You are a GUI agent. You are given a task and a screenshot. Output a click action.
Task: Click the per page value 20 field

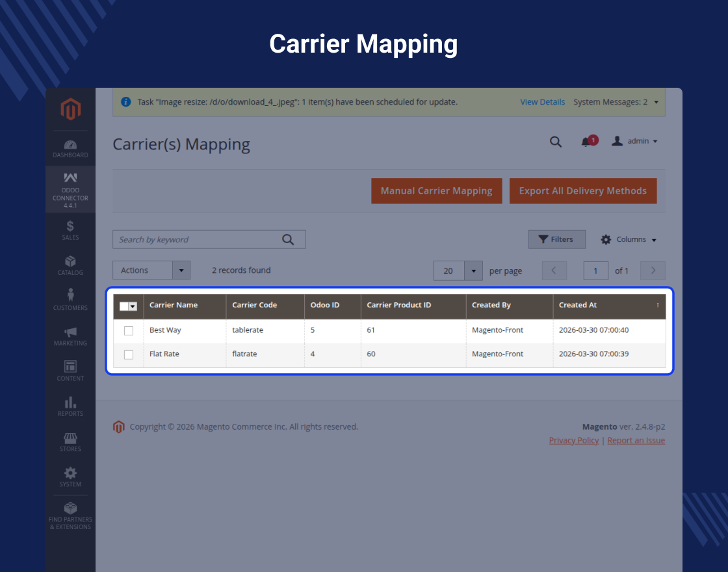[x=448, y=270]
